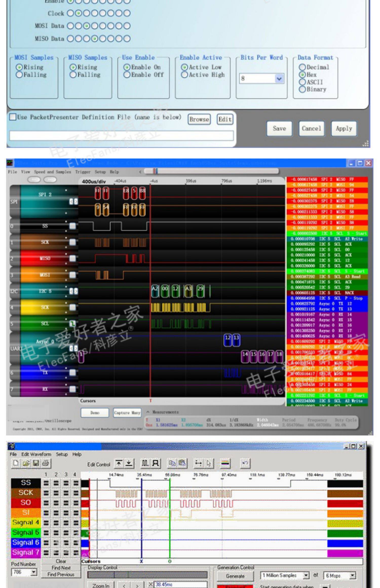
Task: Click the New file icon in the waveform generator toolbar
Action: (x=16, y=463)
